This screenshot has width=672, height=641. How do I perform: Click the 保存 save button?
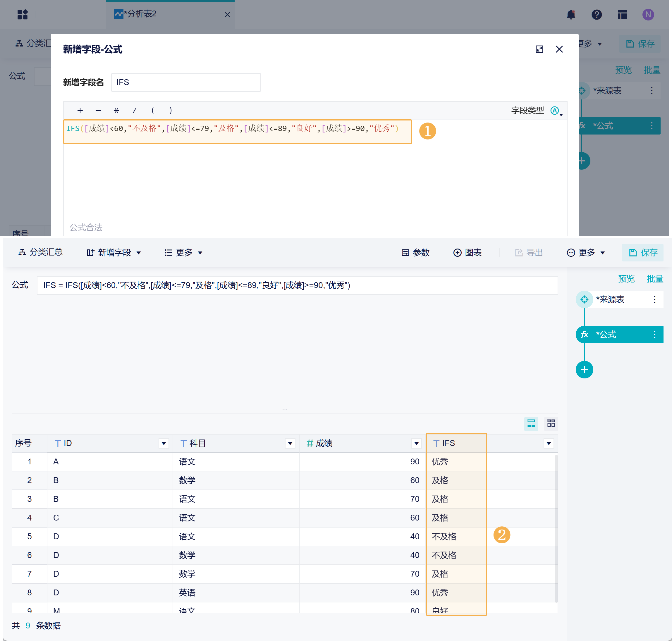[x=643, y=252]
